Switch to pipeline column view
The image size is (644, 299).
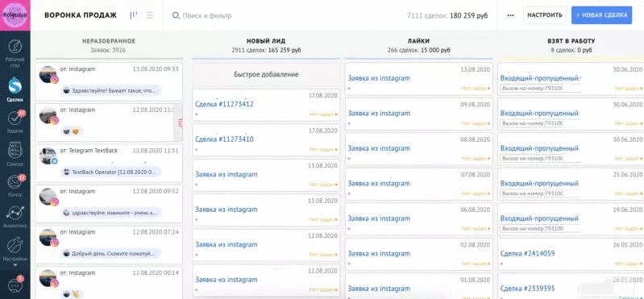point(134,15)
